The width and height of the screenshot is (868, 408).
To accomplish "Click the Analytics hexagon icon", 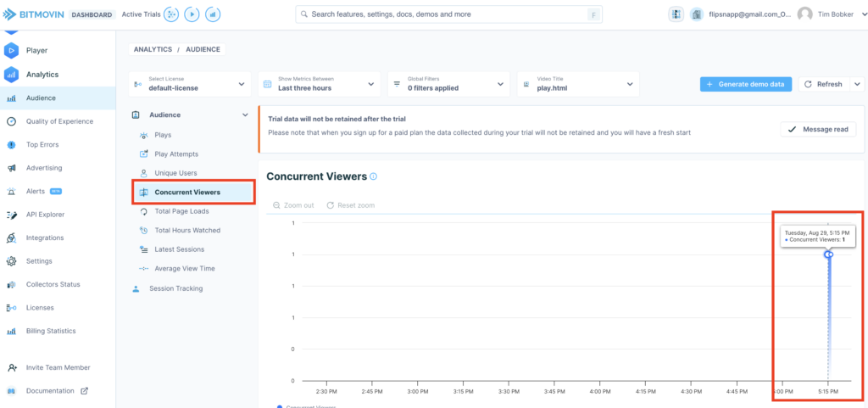I will click(x=11, y=74).
